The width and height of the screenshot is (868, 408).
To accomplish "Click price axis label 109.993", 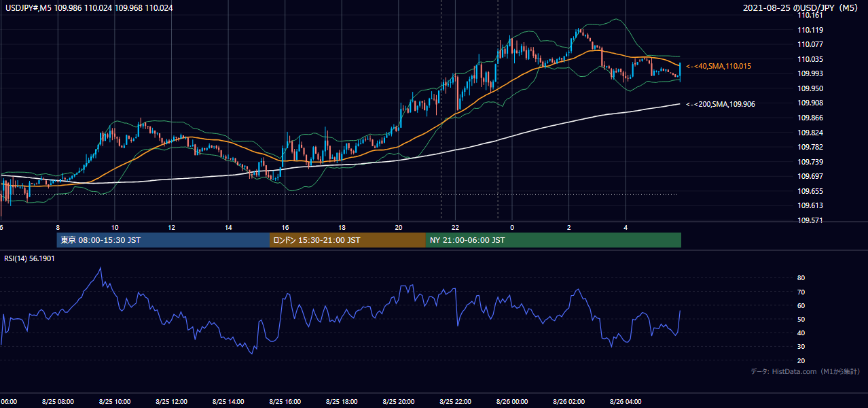I will click(810, 73).
